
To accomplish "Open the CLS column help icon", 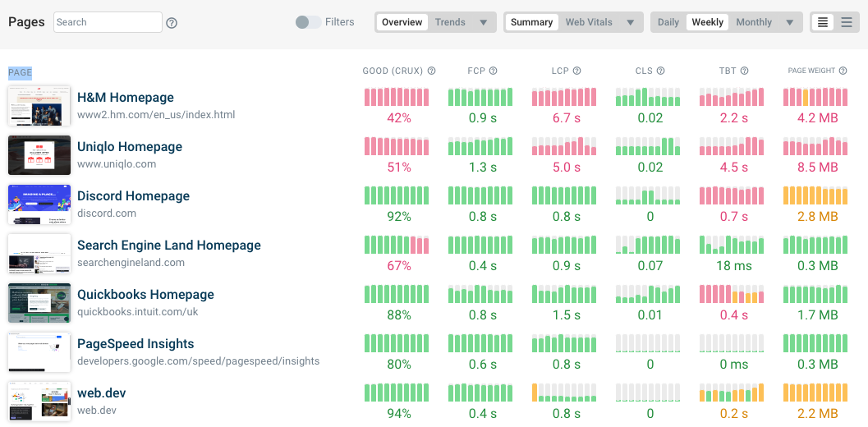I will coord(660,71).
